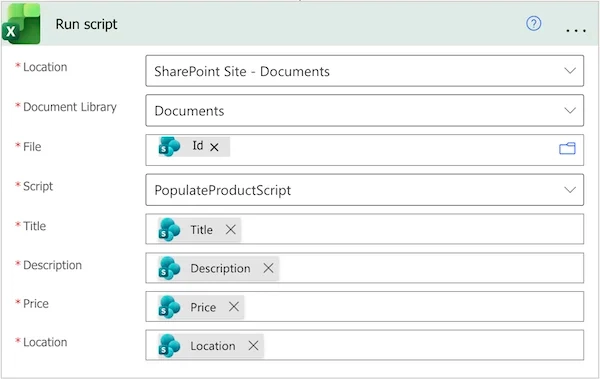Screen dimensions: 600x379
Task: Remove the Title dynamic content token
Action: pyautogui.click(x=230, y=230)
